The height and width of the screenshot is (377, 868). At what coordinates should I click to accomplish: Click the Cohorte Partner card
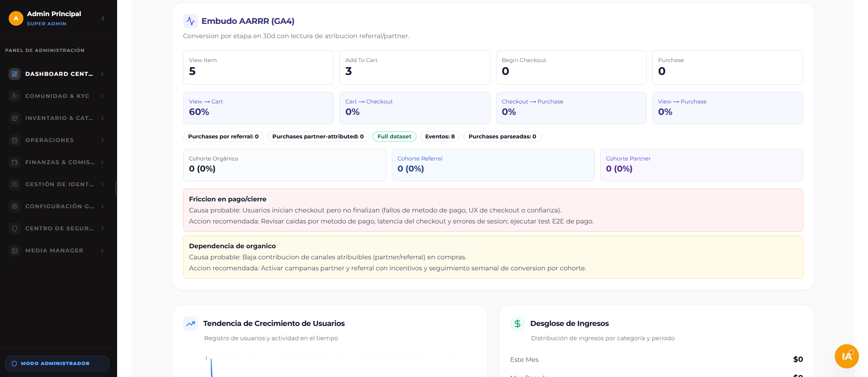pyautogui.click(x=702, y=165)
